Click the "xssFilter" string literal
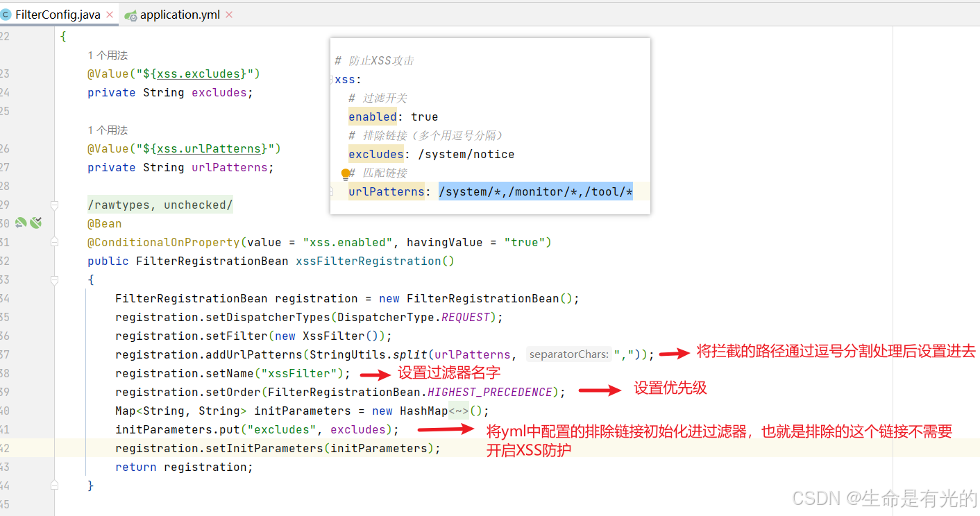 [299, 373]
